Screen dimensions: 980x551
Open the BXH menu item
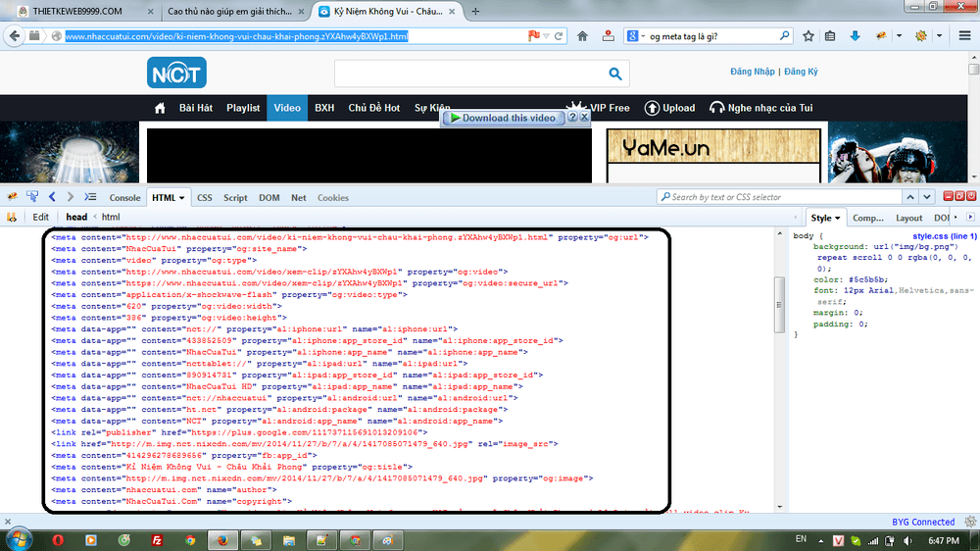point(324,108)
